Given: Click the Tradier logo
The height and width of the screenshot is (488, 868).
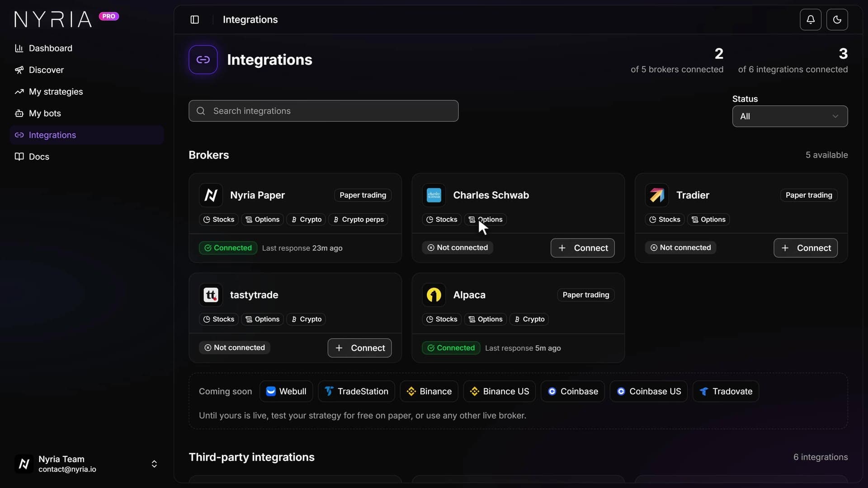Looking at the screenshot, I should coord(657,195).
